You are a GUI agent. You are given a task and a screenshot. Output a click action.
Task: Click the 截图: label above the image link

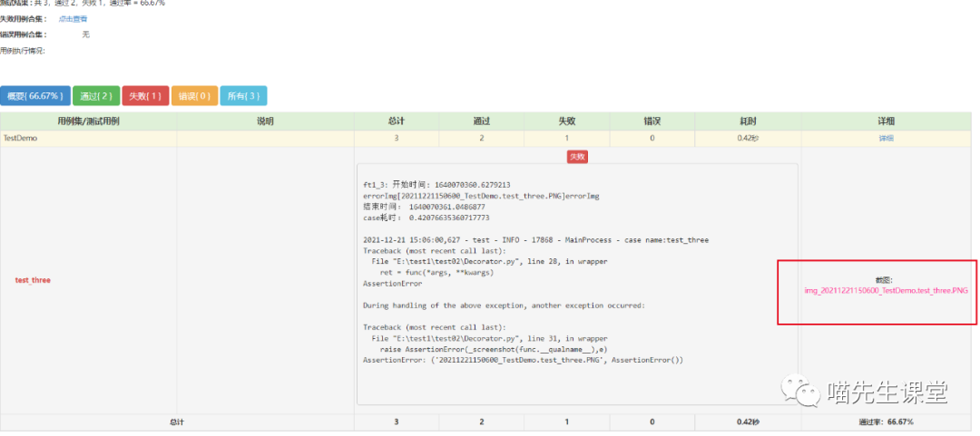[x=887, y=280]
